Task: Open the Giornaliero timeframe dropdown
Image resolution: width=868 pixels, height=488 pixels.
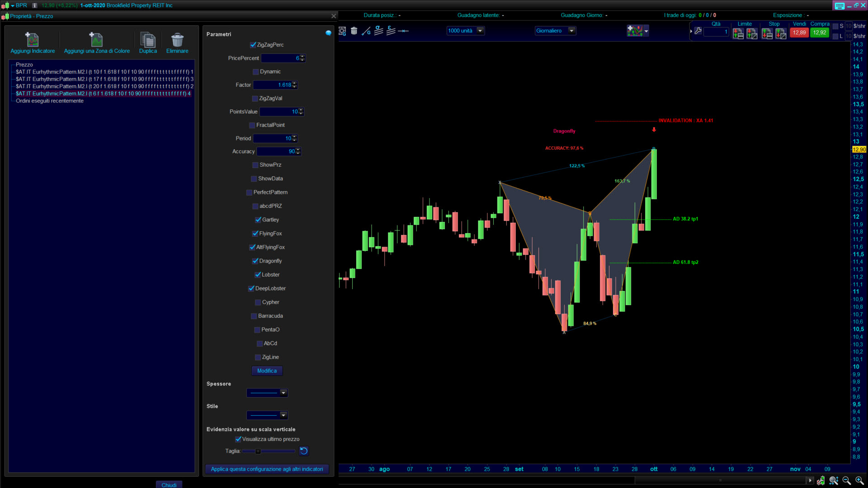Action: coord(571,31)
